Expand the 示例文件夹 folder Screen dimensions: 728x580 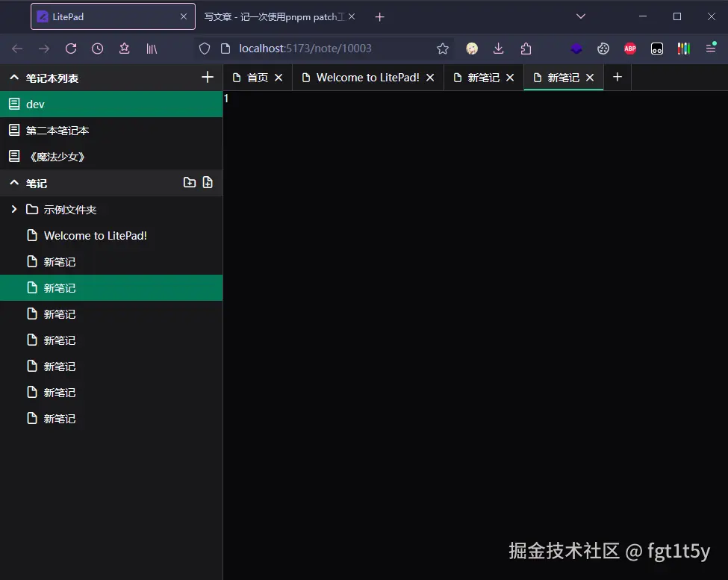coord(13,210)
